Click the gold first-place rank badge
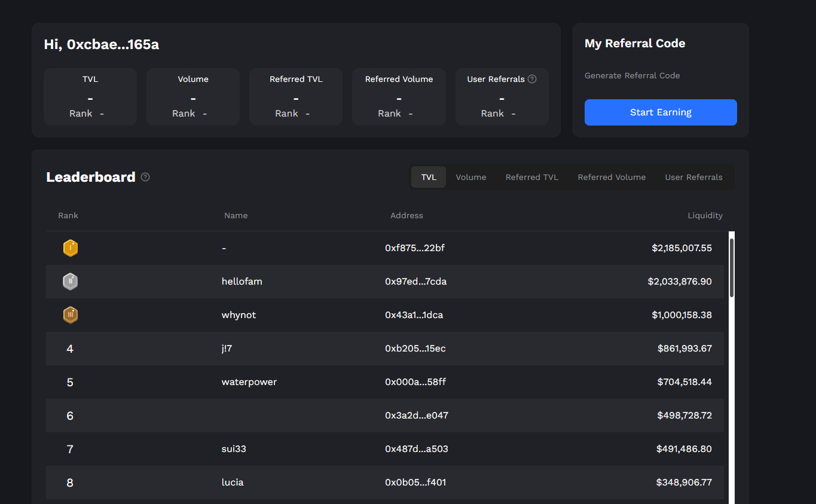 click(71, 248)
